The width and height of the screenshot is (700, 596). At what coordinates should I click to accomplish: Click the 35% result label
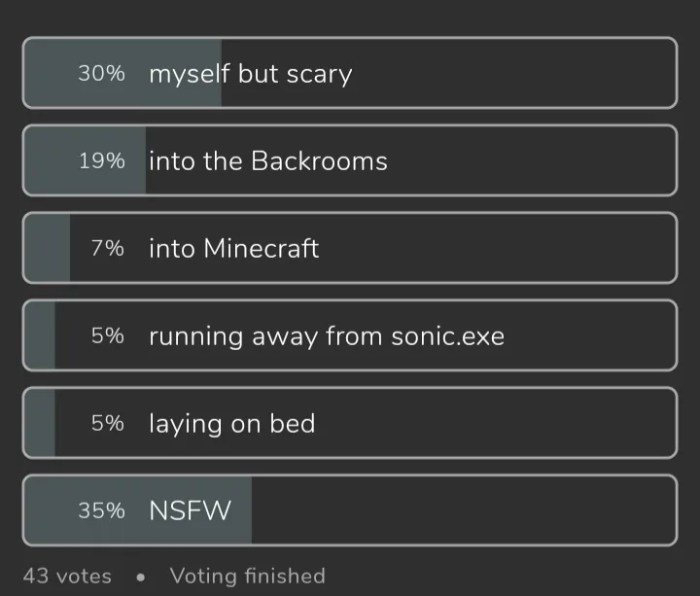pos(101,510)
